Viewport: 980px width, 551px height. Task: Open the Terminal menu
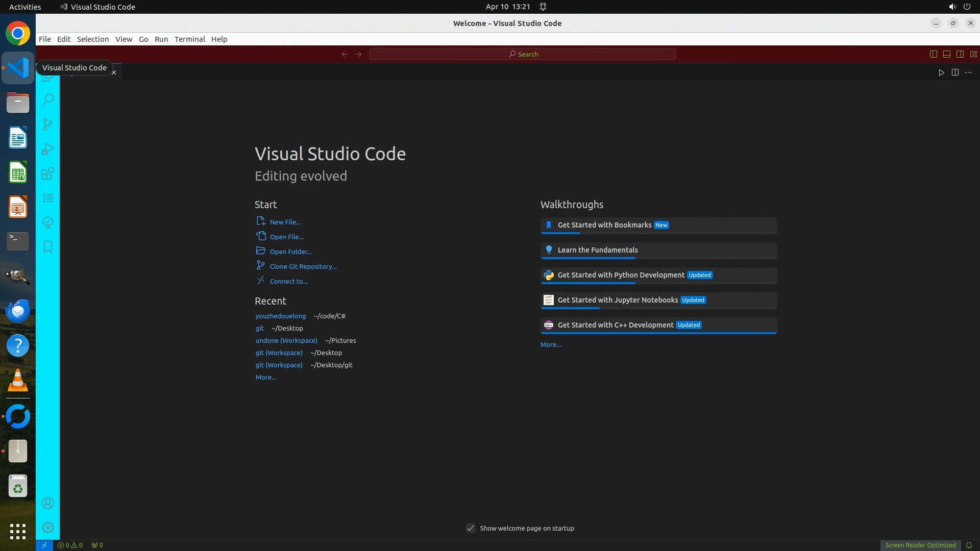[189, 39]
